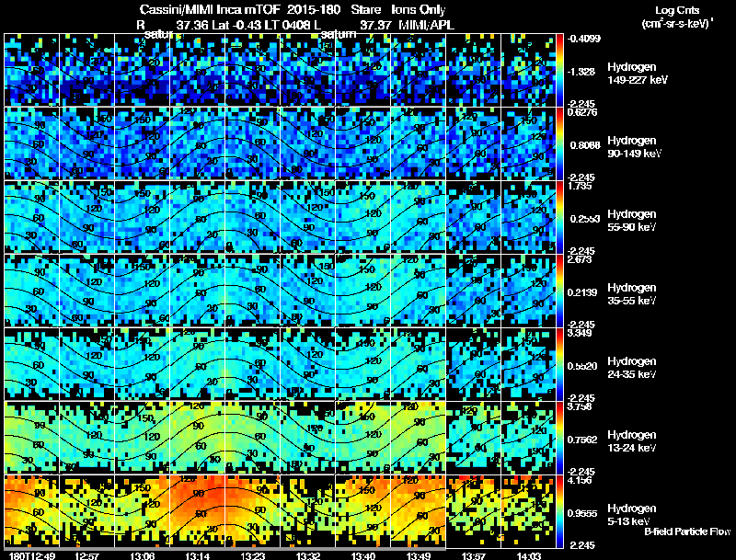The width and height of the screenshot is (736, 560).
Task: Click the 'Log Cnts' colorbar heading
Action: [677, 10]
